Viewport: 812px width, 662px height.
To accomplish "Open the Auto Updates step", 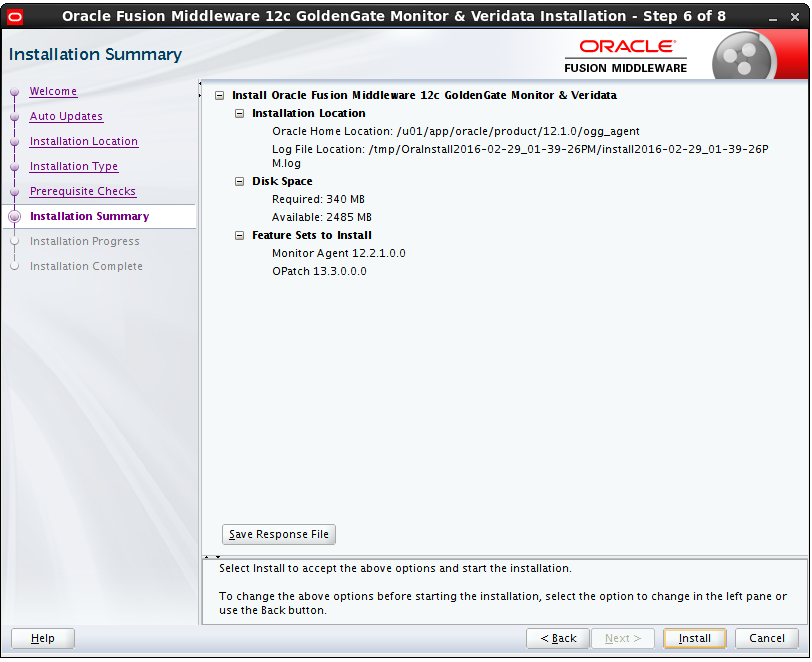I will 66,116.
